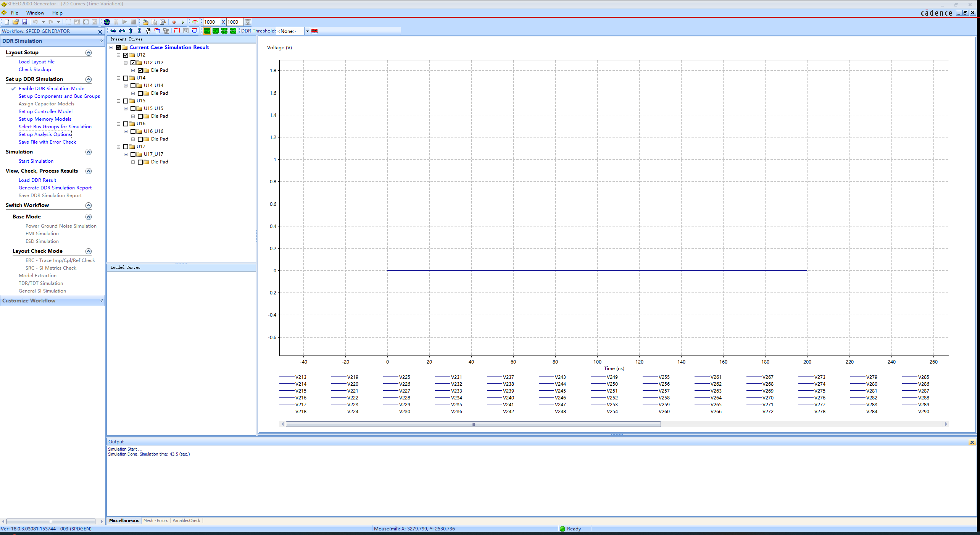Click the icon right of DDR Threshold dropdown
The image size is (980, 535).
coord(314,31)
